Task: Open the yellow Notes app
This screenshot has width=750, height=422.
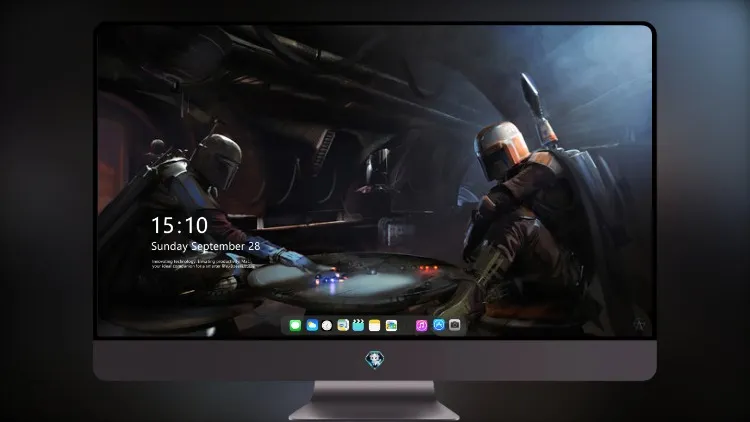Action: [375, 325]
